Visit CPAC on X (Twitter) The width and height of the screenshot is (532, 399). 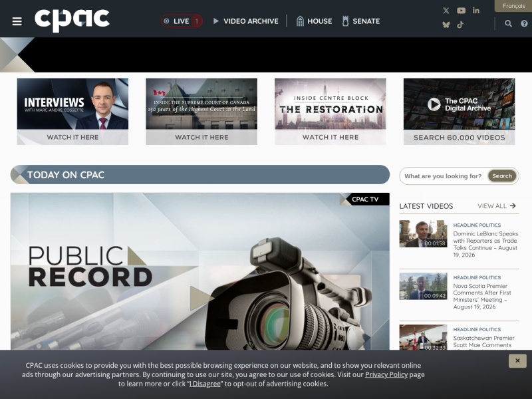pos(446,11)
